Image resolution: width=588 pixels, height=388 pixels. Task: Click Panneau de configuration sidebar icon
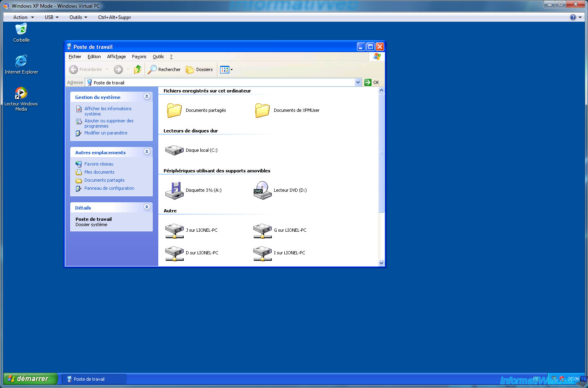[79, 188]
